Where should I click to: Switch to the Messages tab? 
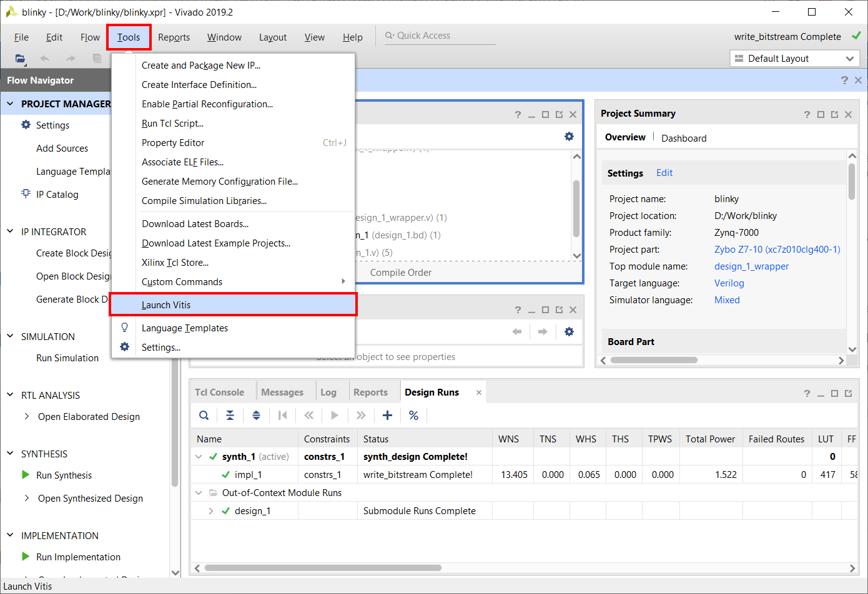tap(282, 392)
